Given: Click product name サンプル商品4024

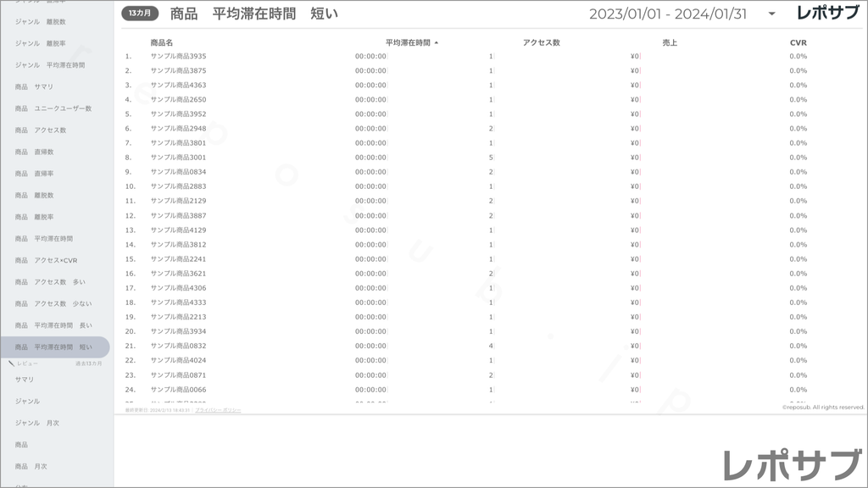Looking at the screenshot, I should (178, 360).
